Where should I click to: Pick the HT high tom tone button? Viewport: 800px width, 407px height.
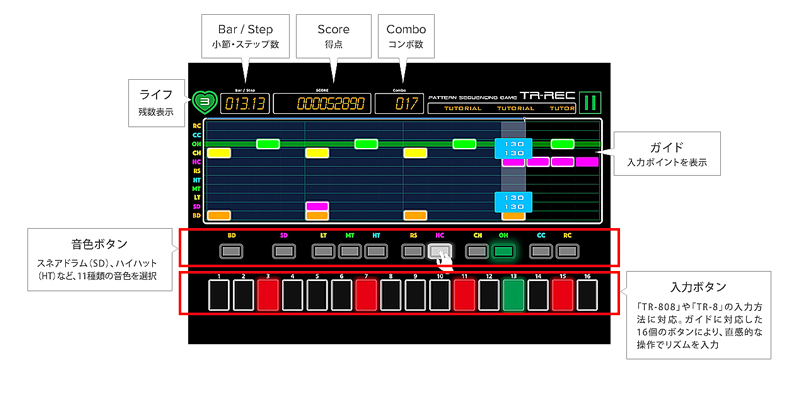(376, 251)
